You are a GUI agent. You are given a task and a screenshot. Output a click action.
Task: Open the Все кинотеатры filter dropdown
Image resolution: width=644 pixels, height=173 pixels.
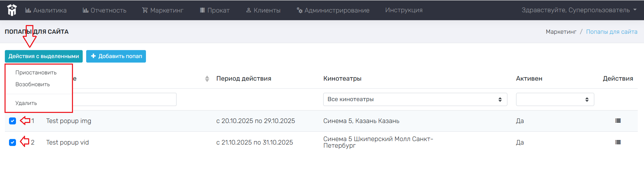tap(415, 99)
